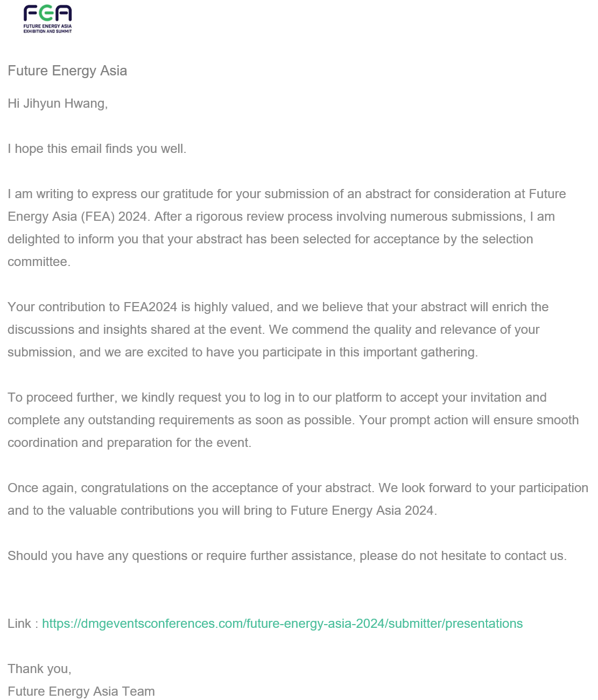Click the Future Energy Asia Team signature
The width and height of the screenshot is (598, 700).
[x=81, y=691]
